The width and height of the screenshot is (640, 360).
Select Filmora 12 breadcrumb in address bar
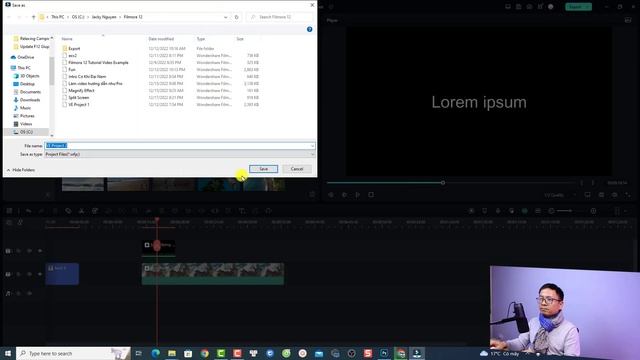[133, 17]
